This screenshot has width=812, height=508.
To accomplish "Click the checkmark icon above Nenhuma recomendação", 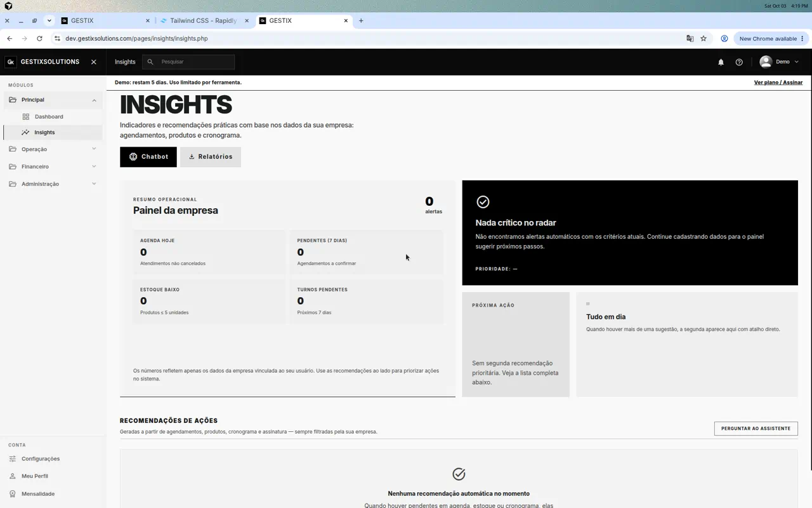I will click(x=459, y=474).
